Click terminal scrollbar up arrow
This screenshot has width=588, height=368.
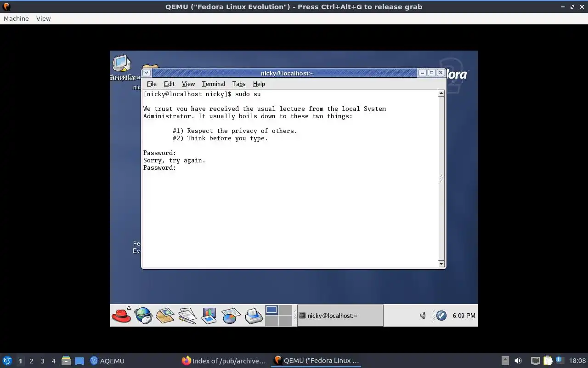(441, 93)
